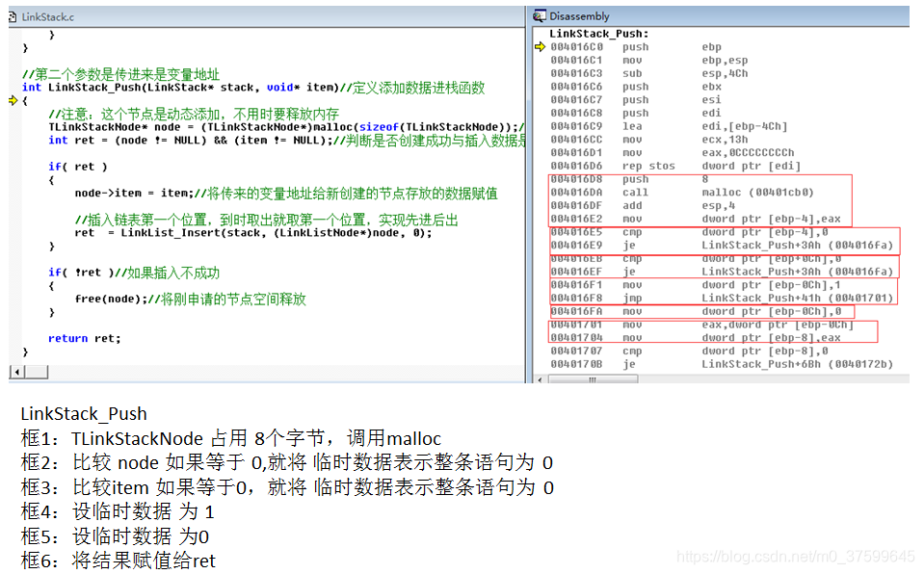
Task: Select the Disassembly window title
Action: click(x=579, y=16)
